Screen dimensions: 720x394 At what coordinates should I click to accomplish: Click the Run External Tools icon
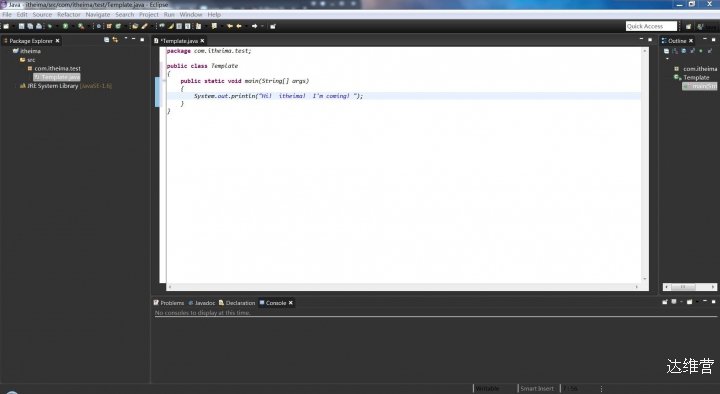click(81, 26)
